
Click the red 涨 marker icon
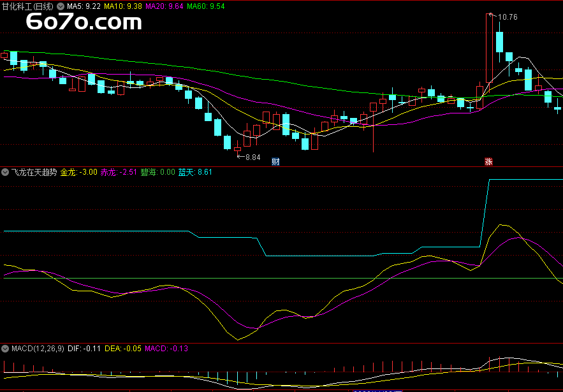tap(488, 161)
